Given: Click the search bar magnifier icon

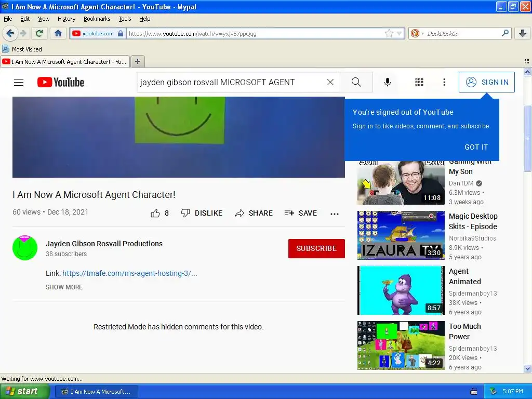Looking at the screenshot, I should click(505, 33).
